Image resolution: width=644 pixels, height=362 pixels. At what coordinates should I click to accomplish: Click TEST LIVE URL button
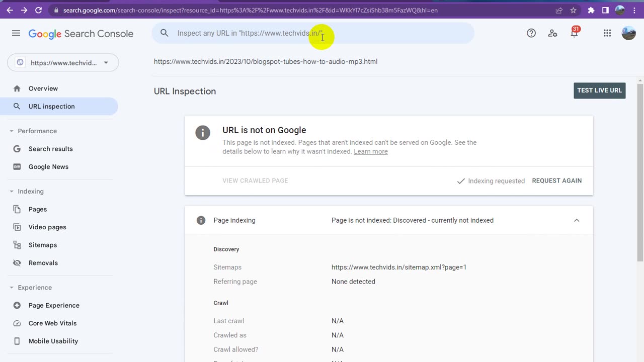pyautogui.click(x=599, y=90)
